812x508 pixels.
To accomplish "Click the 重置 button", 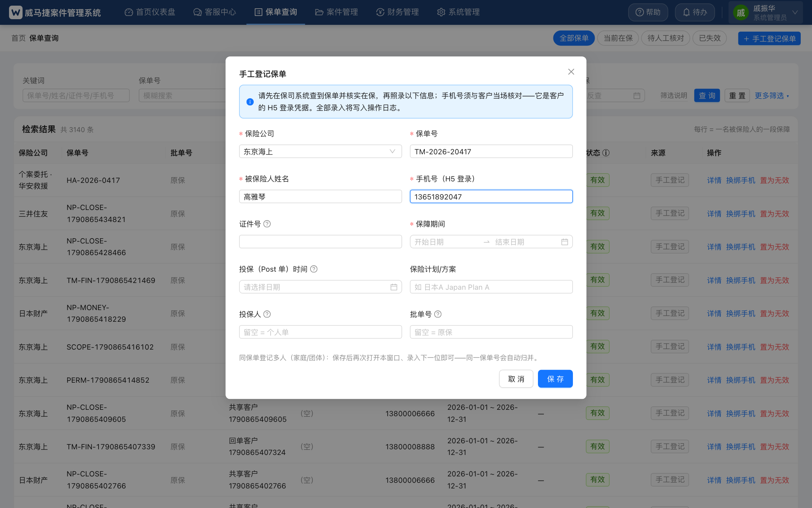I will [737, 96].
